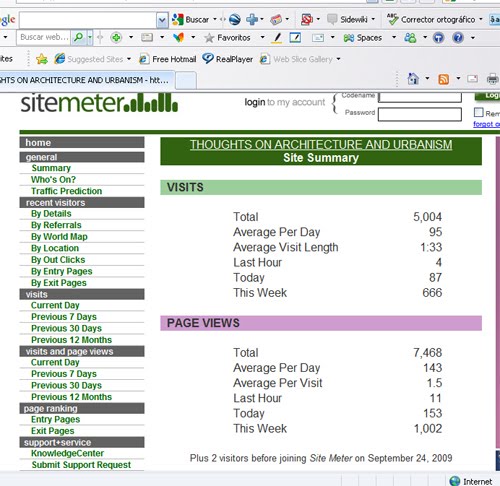Screen dimensions: 500x486
Task: Click the green plus circle icon
Action: (116, 37)
